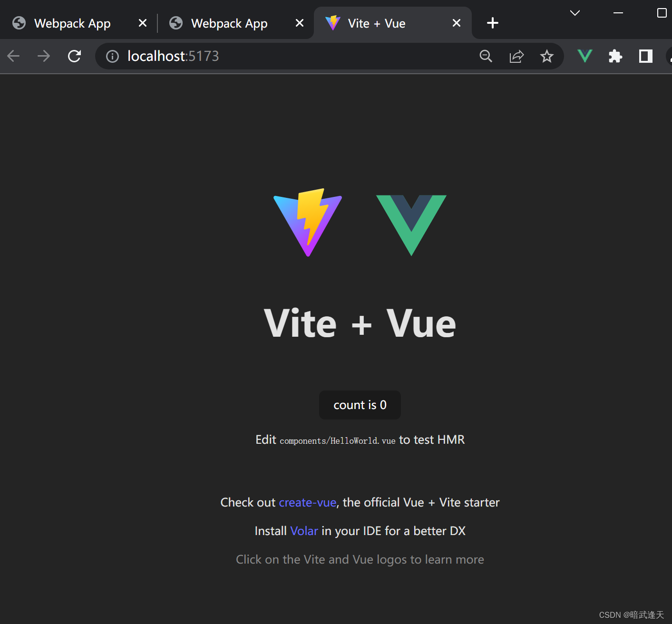Toggle the browser side panel icon

coord(646,56)
